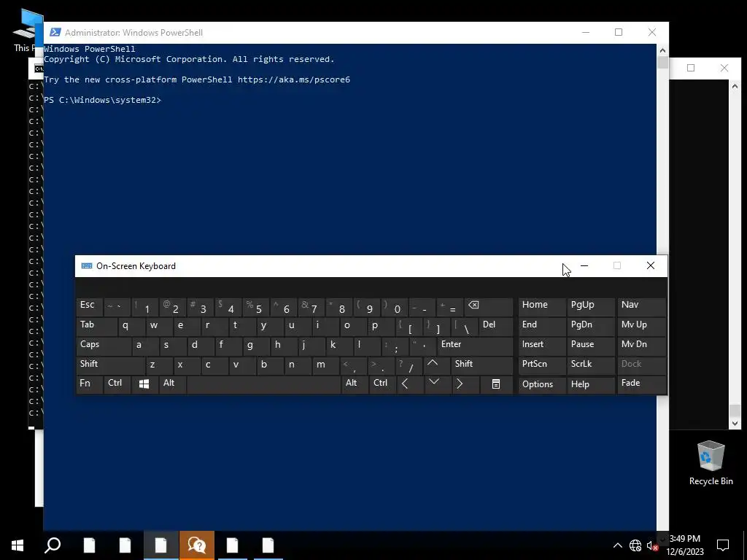Click the Enter key
747x560 pixels.
(475, 346)
